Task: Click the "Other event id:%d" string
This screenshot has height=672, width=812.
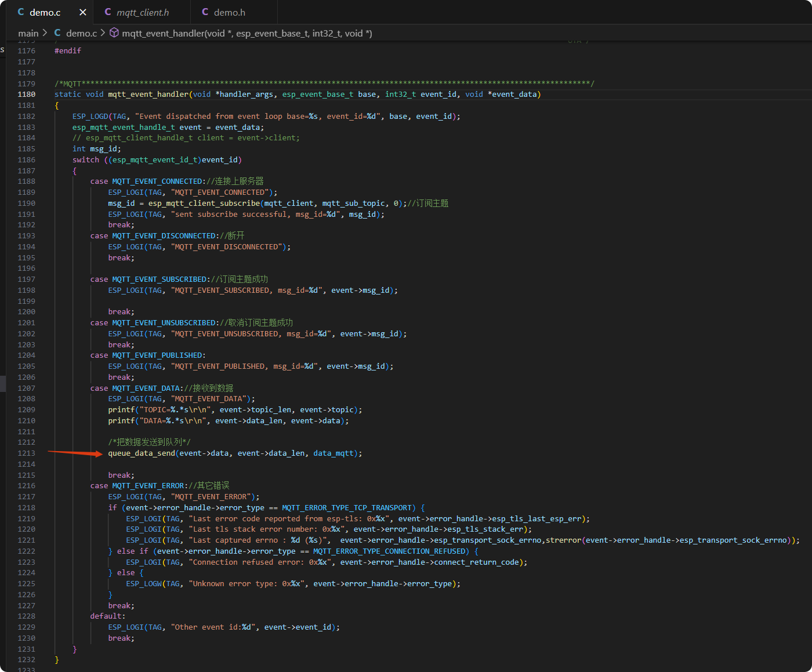Action: (213, 627)
